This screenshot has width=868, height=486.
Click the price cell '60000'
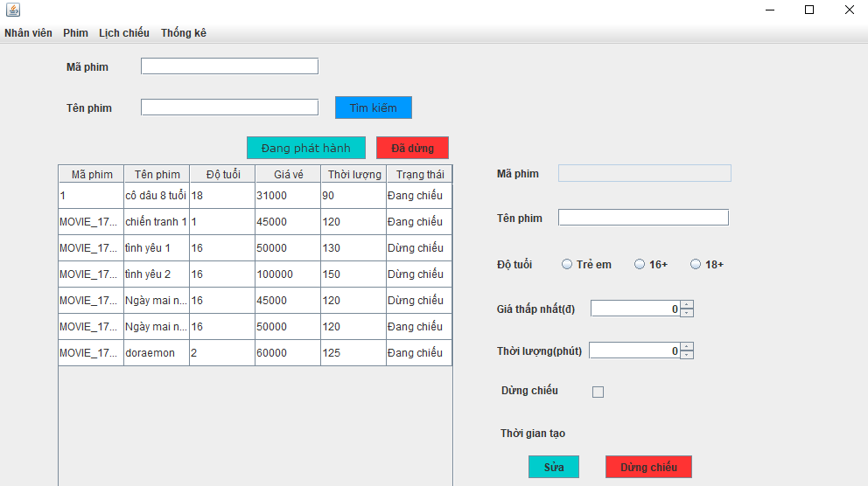tap(288, 353)
